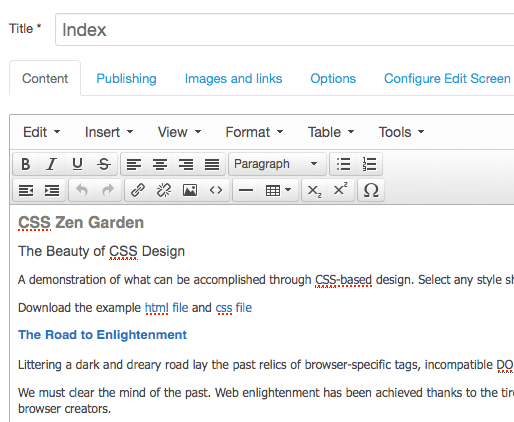Open the View menu
Screen dimensions: 514x422
coord(179,132)
